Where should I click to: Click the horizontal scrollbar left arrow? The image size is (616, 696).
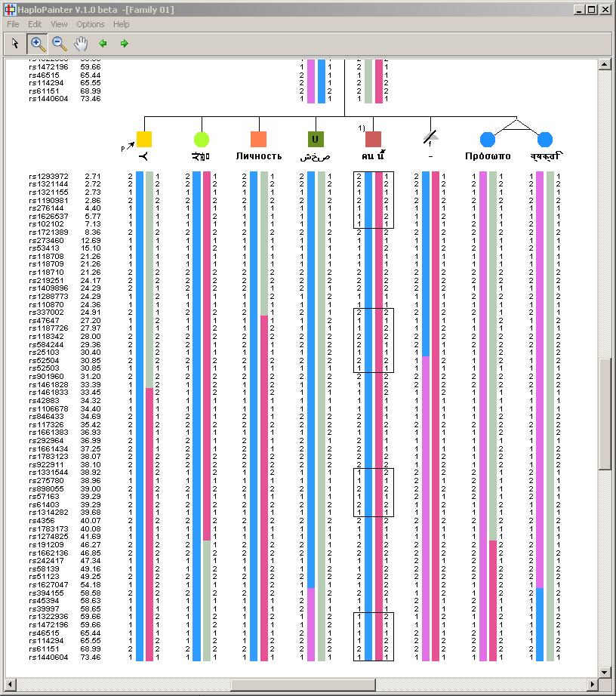point(9,684)
